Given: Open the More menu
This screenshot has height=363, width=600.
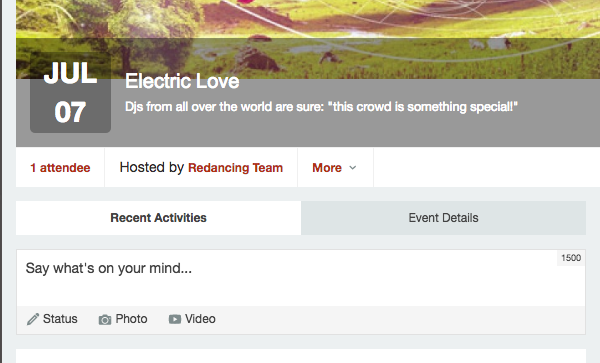Looking at the screenshot, I should click(335, 168).
